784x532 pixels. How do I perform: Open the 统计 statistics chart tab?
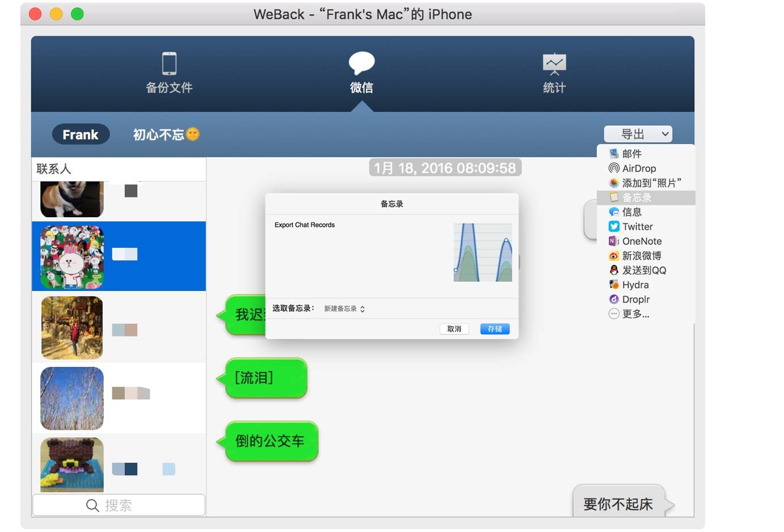coord(554,73)
